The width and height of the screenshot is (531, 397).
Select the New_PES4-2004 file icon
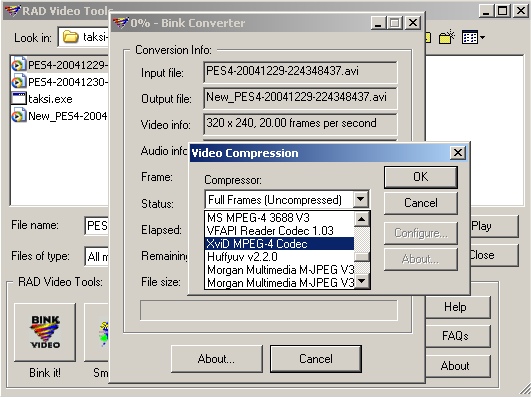coord(19,116)
